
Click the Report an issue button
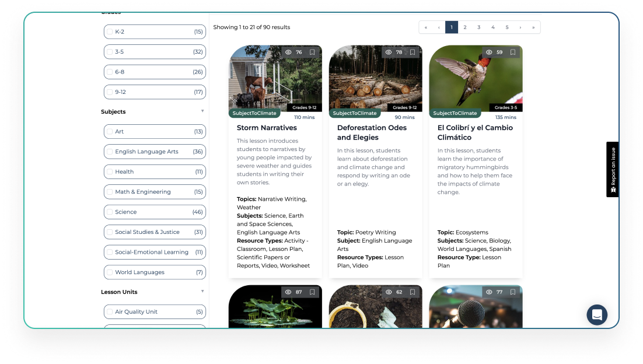(613, 169)
